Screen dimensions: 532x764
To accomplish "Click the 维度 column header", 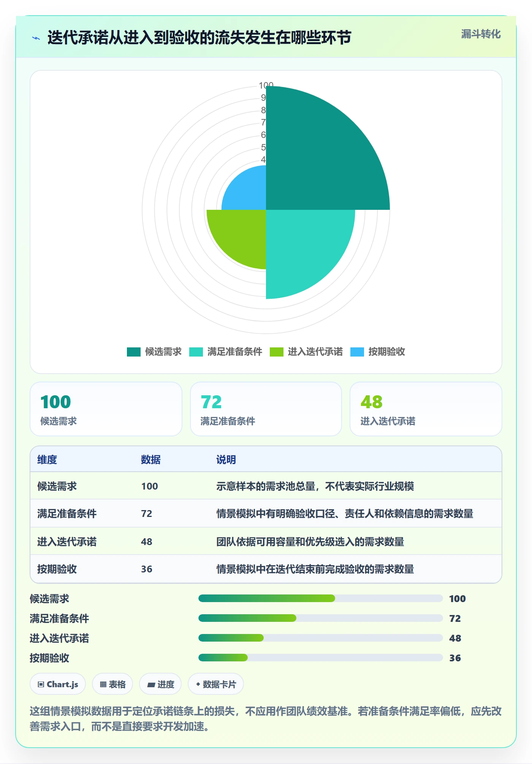I will click(47, 460).
